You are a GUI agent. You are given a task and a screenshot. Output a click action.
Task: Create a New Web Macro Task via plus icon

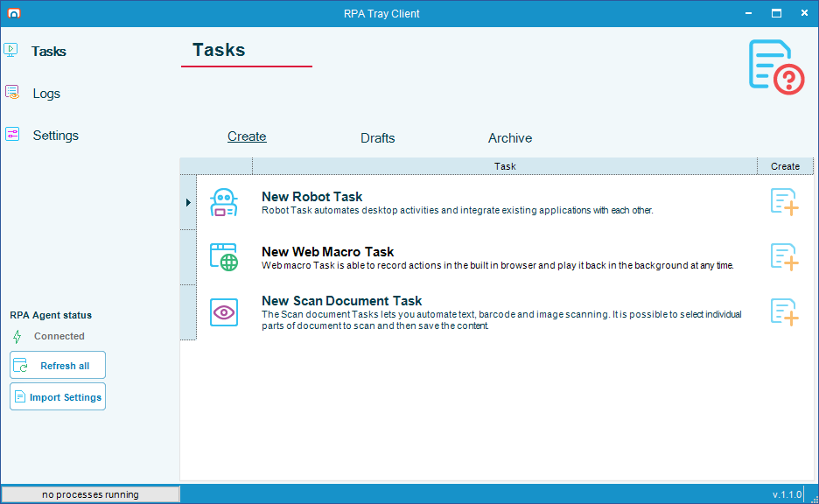pos(785,257)
